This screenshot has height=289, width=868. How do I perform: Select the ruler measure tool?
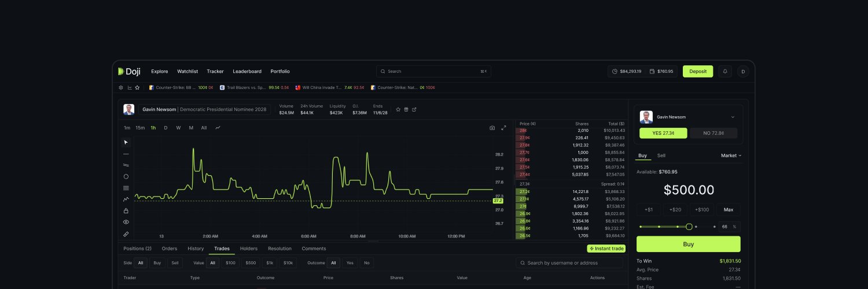(x=126, y=234)
